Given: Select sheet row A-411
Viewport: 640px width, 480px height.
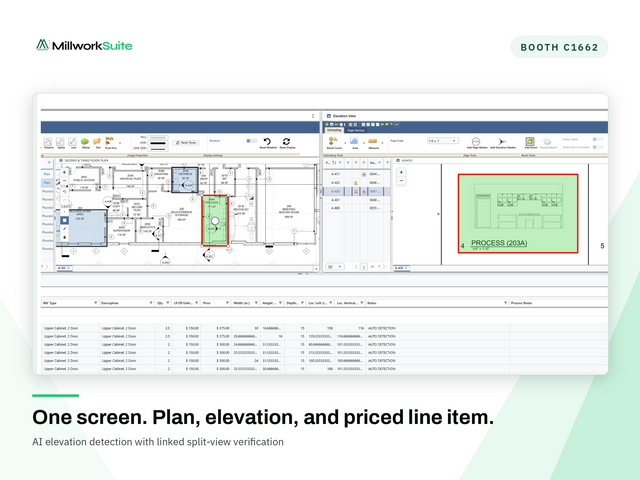Looking at the screenshot, I should [x=357, y=174].
